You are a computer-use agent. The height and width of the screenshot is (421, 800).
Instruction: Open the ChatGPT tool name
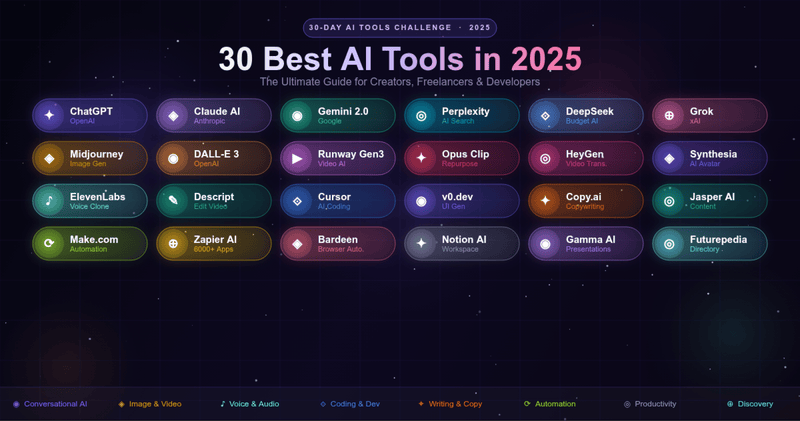pos(91,111)
